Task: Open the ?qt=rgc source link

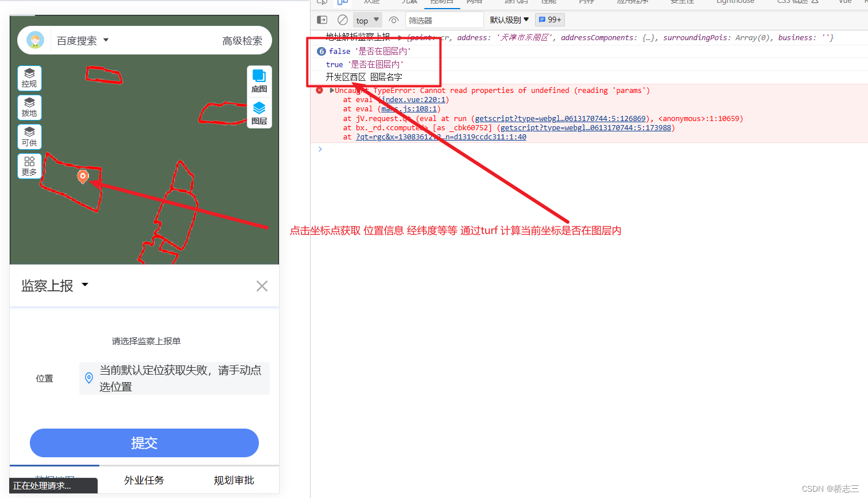Action: [441, 137]
